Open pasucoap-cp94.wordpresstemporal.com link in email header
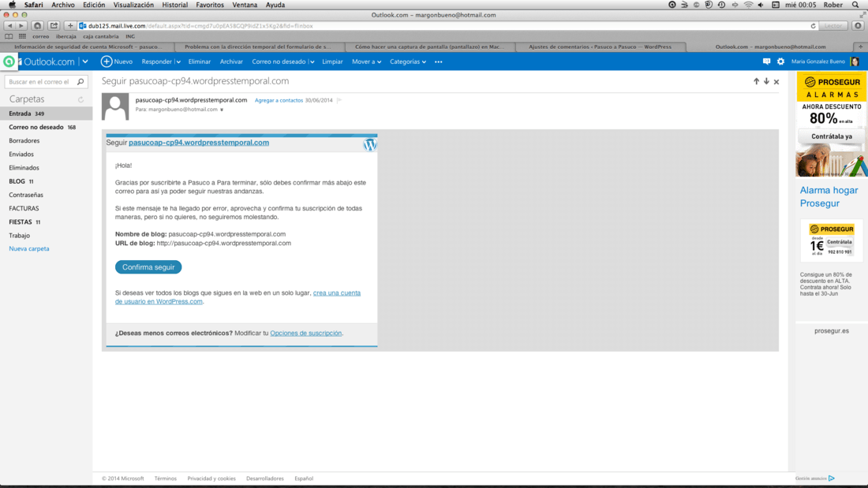The height and width of the screenshot is (488, 868). pyautogui.click(x=199, y=143)
